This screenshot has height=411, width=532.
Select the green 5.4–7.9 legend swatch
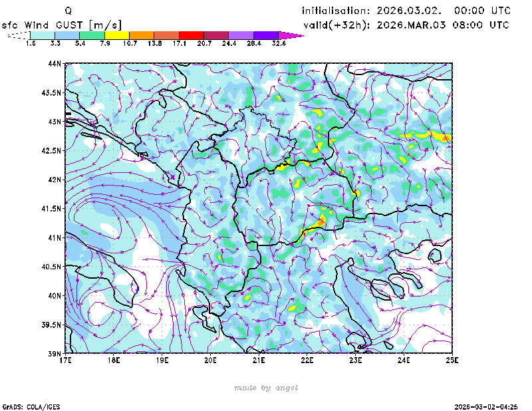92,35
